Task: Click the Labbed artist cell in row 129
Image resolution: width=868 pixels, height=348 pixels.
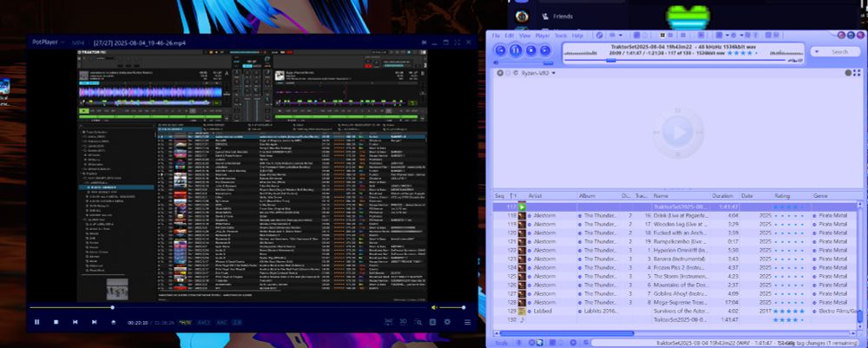Action: coord(543,311)
